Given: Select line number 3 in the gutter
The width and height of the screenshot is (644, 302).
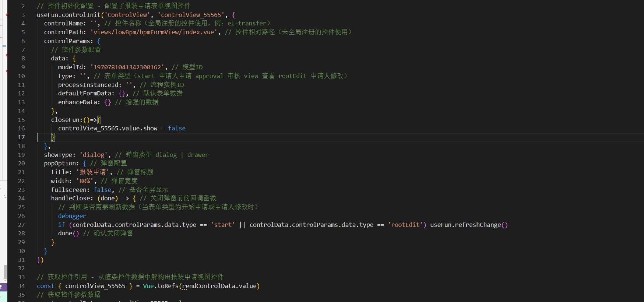Looking at the screenshot, I should (23, 15).
